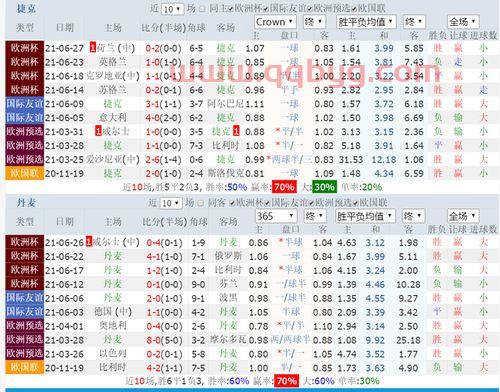Click 单率:30% stat under 丹麦 table
Viewport: 500px width, 392px height.
point(359,381)
